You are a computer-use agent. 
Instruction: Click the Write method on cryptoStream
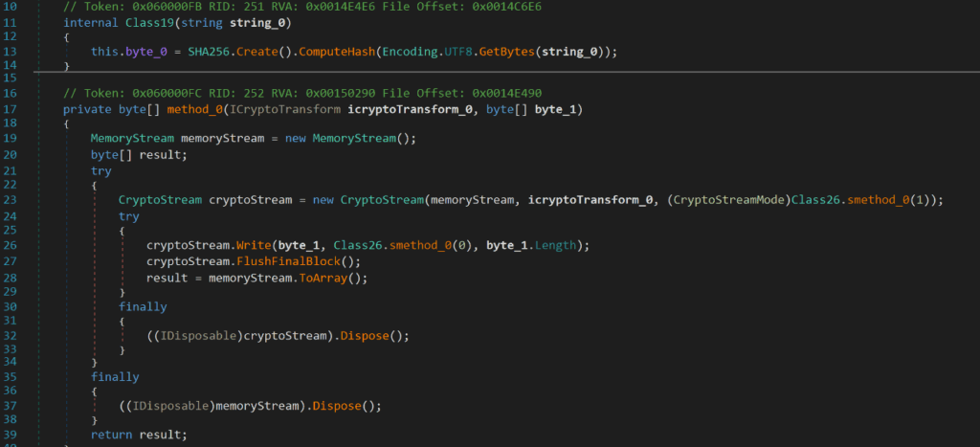click(x=253, y=245)
